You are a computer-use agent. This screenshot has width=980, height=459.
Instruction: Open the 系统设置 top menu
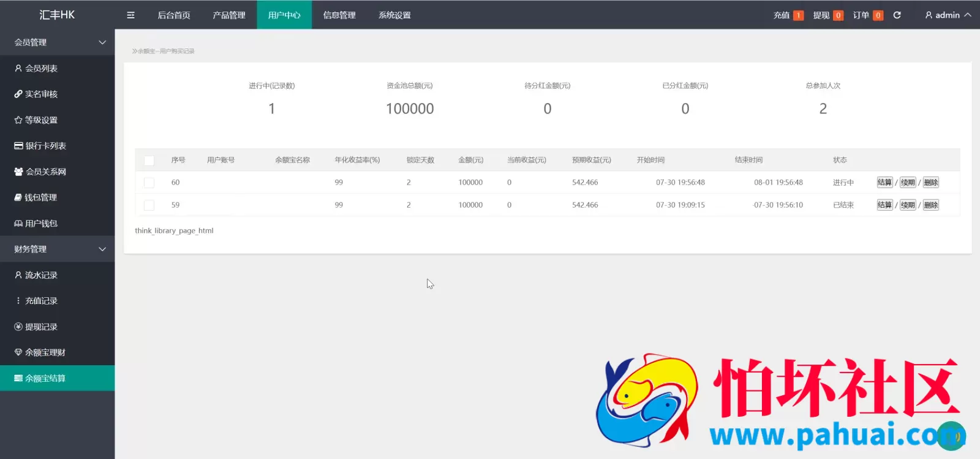pos(394,15)
